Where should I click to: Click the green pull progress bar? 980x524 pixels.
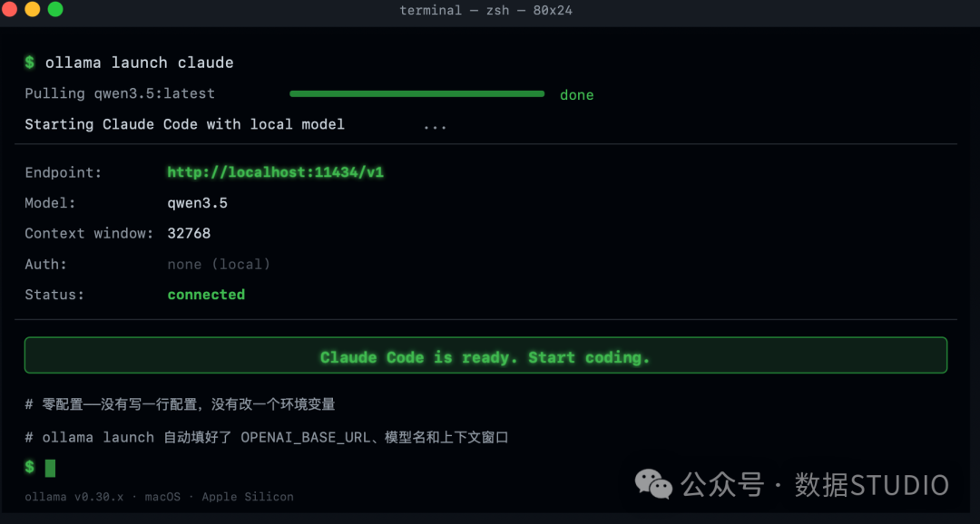click(416, 93)
